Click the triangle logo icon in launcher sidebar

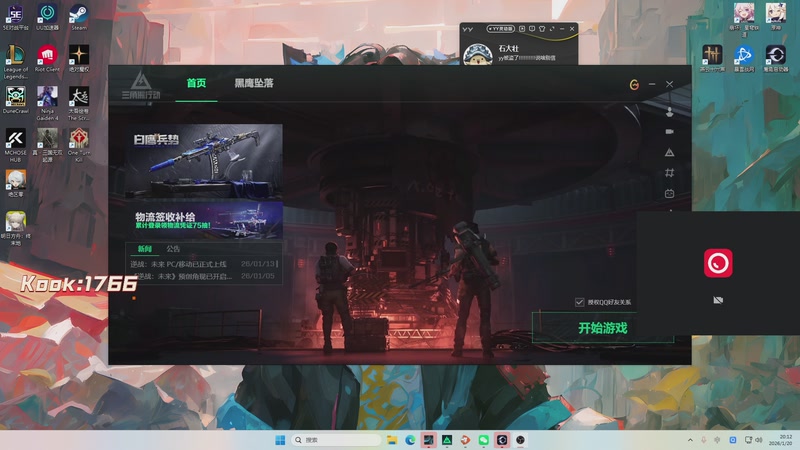click(669, 152)
